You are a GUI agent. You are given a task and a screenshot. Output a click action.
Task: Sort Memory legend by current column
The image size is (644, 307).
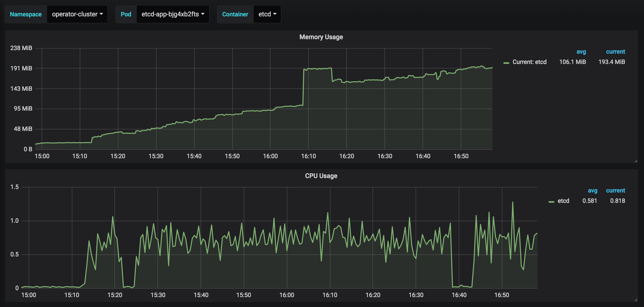pyautogui.click(x=615, y=52)
